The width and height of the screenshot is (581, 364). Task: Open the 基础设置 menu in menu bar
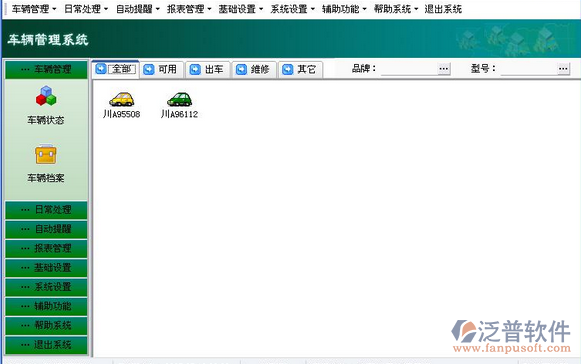pos(240,9)
